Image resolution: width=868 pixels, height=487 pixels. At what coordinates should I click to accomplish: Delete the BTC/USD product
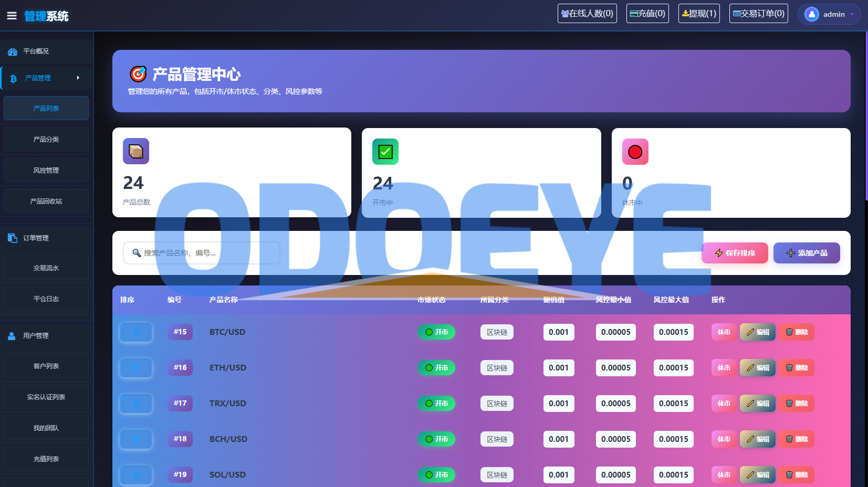797,332
